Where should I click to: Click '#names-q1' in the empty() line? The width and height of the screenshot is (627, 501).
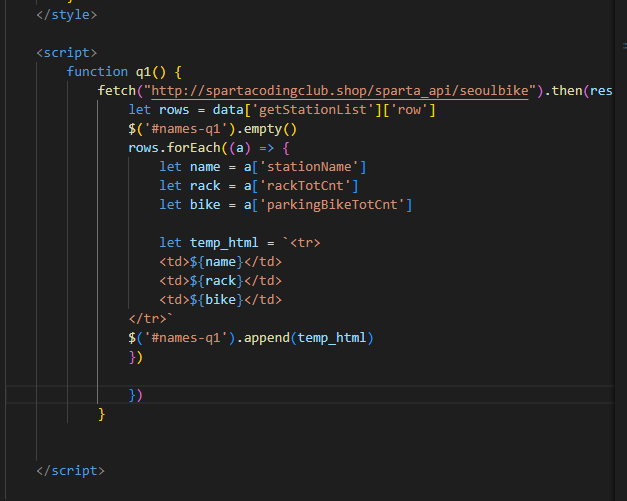coord(186,129)
